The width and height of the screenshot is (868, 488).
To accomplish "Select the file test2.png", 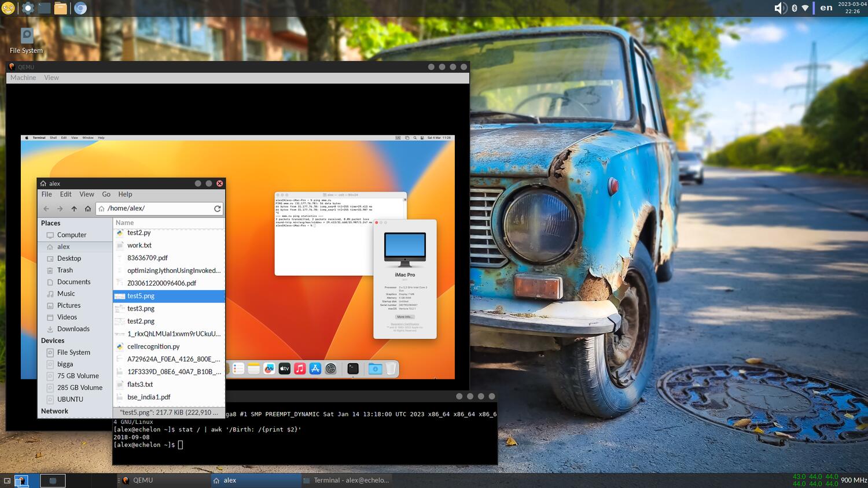I will tap(168, 321).
